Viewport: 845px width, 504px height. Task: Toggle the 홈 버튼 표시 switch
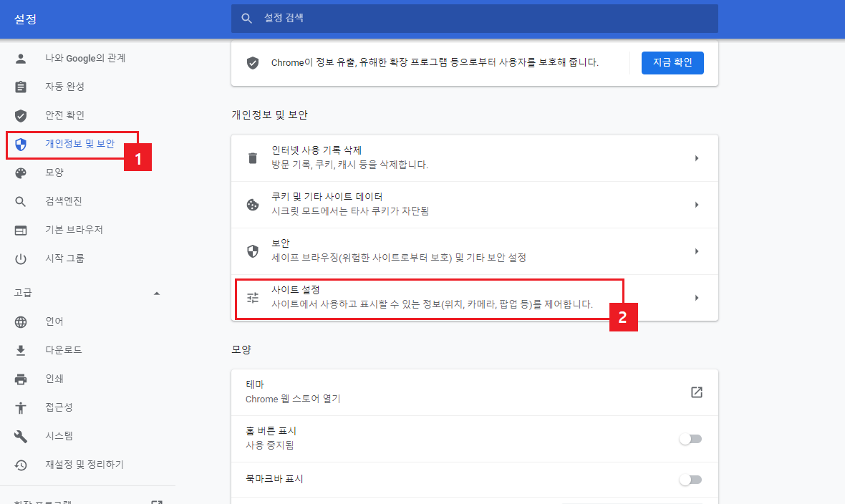coord(690,439)
